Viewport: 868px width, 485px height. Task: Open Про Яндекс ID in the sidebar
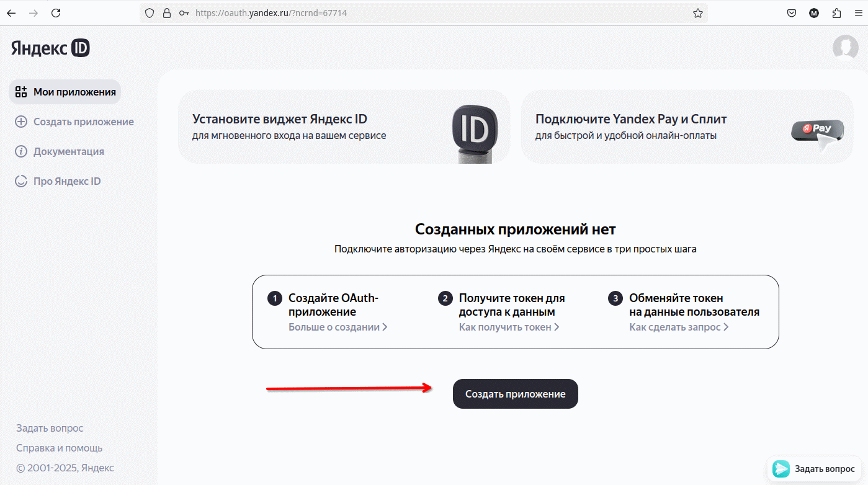click(58, 181)
